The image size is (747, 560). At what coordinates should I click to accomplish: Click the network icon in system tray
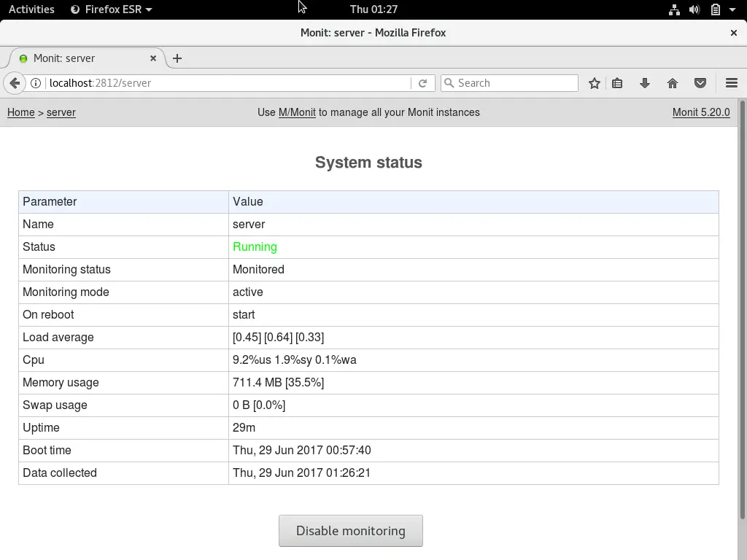point(674,9)
